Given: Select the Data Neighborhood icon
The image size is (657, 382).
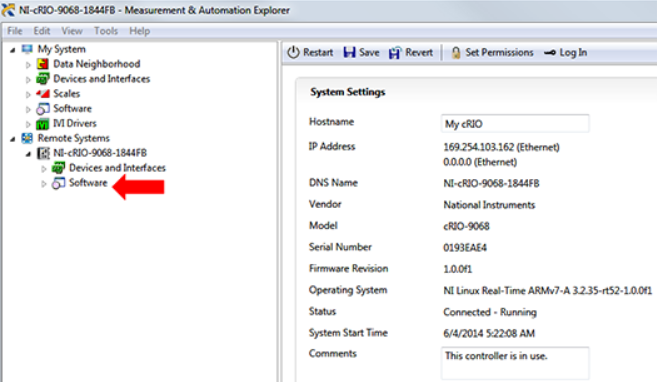Looking at the screenshot, I should click(x=42, y=64).
